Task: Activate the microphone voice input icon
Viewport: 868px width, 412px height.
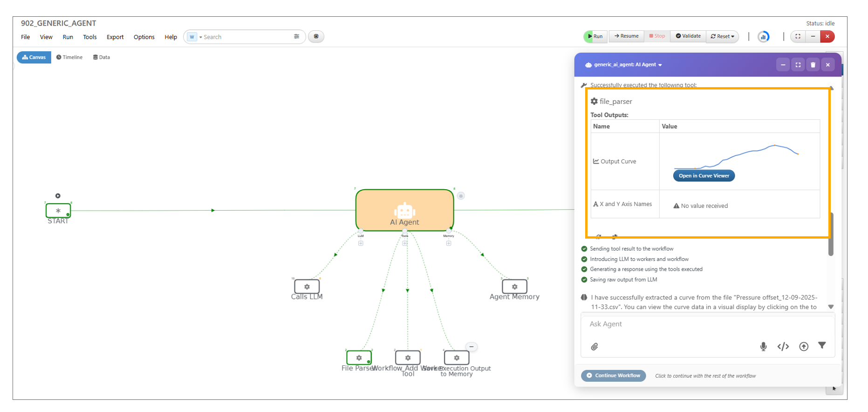Action: [763, 346]
